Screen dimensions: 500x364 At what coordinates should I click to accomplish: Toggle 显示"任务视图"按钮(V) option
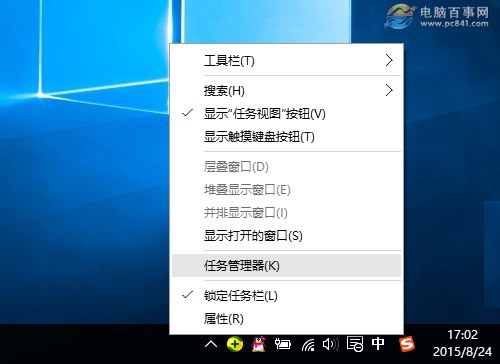[x=286, y=114]
